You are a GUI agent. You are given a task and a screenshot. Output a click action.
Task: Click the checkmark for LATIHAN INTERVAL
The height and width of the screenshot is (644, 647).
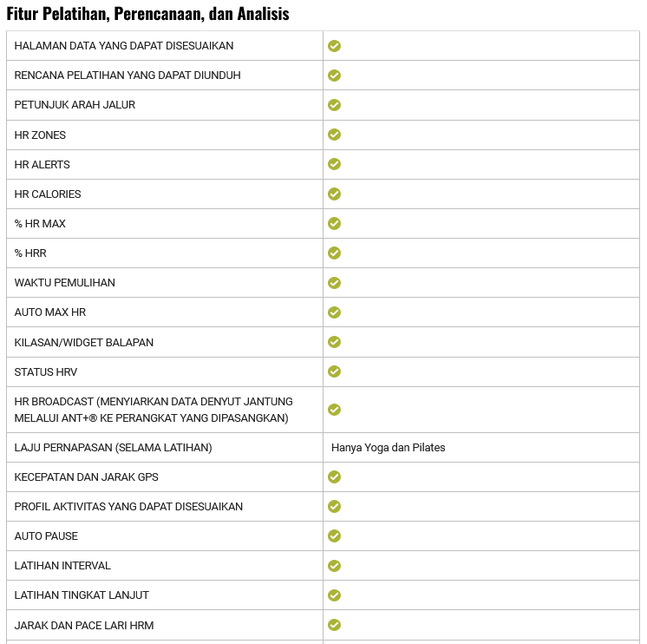(334, 566)
